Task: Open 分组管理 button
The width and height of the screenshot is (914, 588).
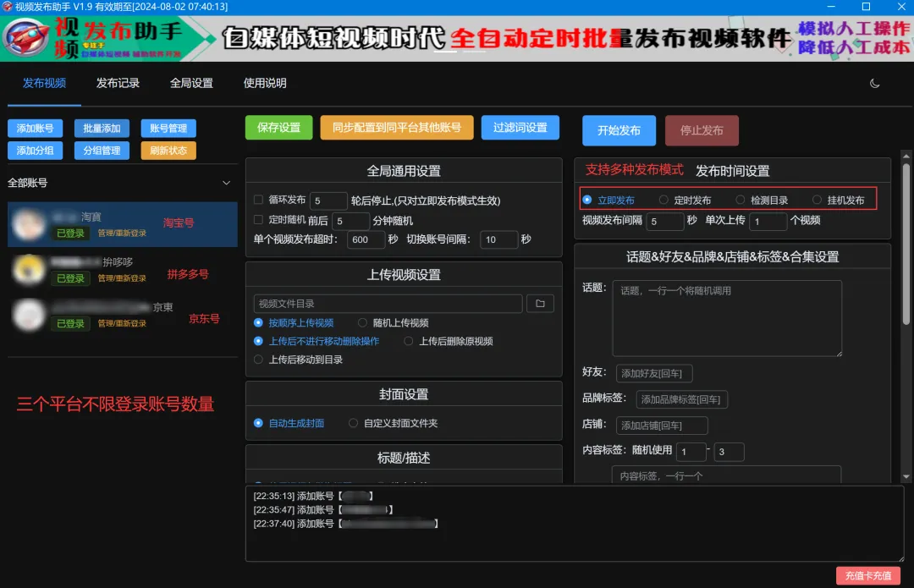Action: (102, 151)
